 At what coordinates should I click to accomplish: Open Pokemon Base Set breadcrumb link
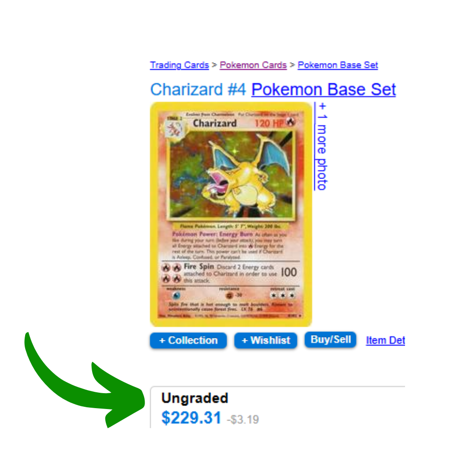[x=338, y=65]
